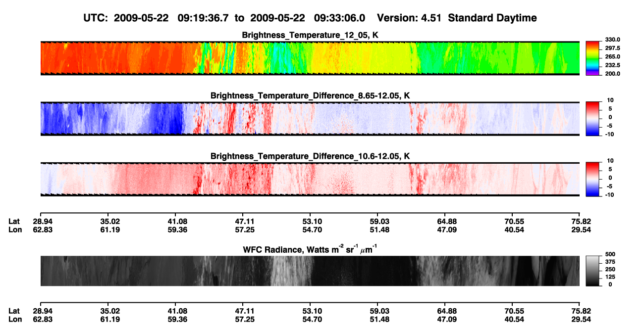Click the 297.5 colorbar tick label
The width and height of the screenshot is (644, 330).
point(613,48)
